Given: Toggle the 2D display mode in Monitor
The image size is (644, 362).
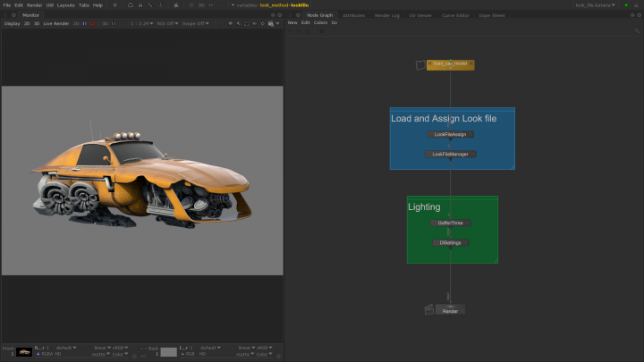Looking at the screenshot, I should (x=25, y=24).
